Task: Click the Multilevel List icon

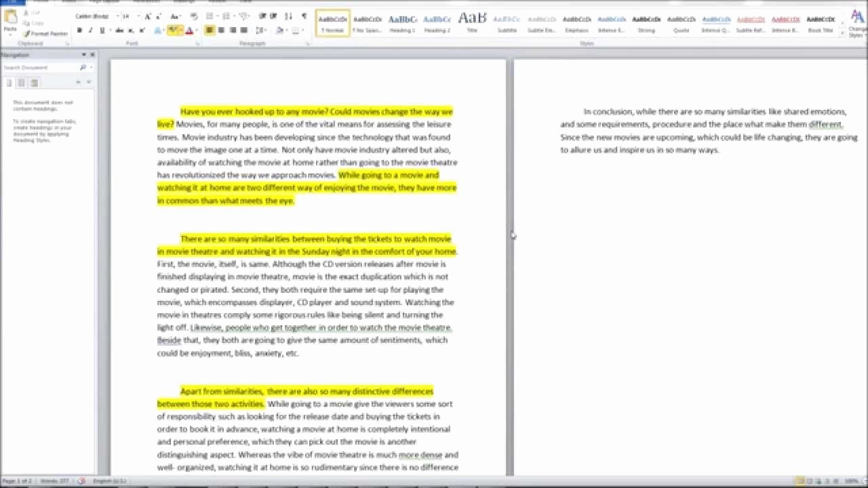Action: click(243, 16)
